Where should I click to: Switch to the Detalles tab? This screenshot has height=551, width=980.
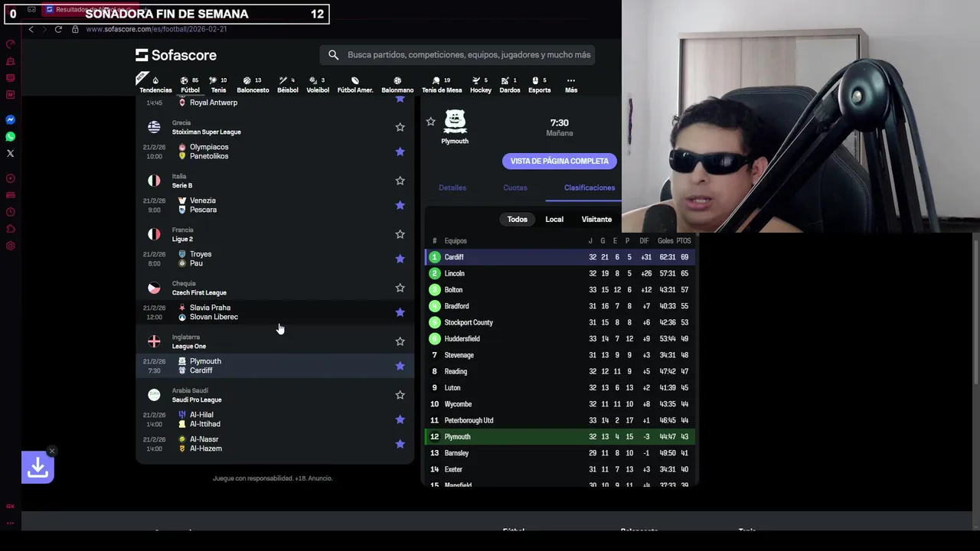(452, 187)
